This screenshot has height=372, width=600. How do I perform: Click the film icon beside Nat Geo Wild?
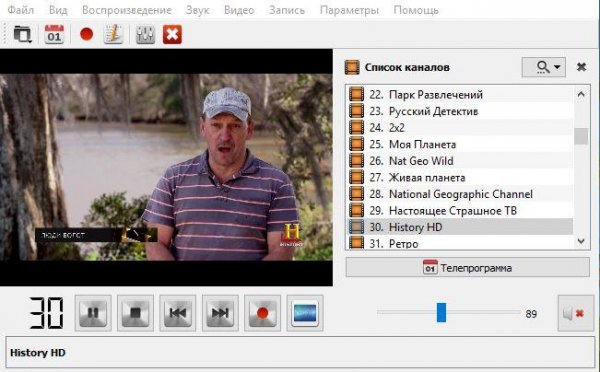[356, 161]
